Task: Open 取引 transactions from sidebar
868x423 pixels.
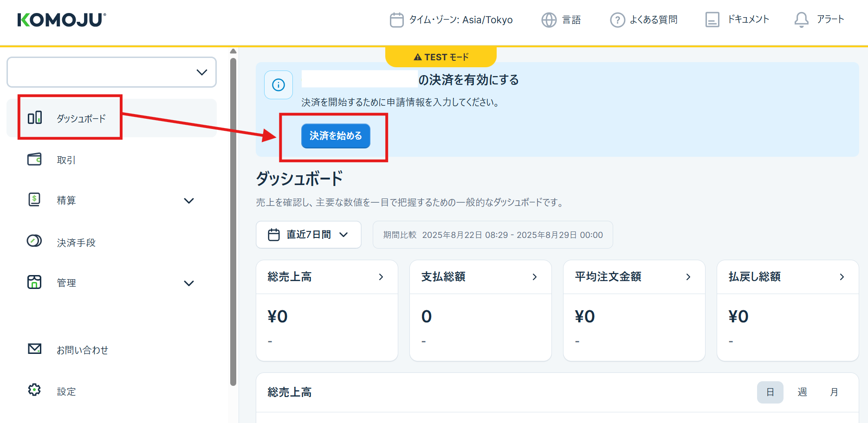Action: (x=66, y=160)
